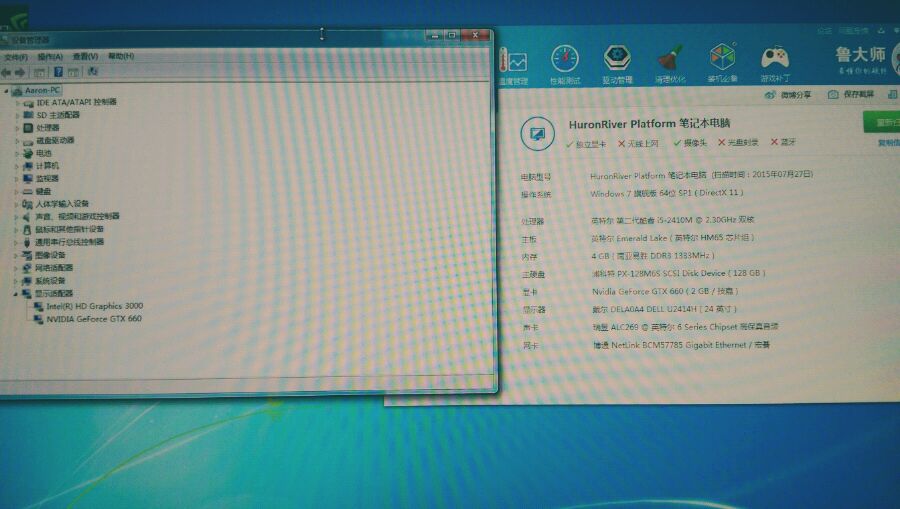The width and height of the screenshot is (900, 509).
Task: Expand the 人体学输入设备 node
Action: [x=17, y=204]
